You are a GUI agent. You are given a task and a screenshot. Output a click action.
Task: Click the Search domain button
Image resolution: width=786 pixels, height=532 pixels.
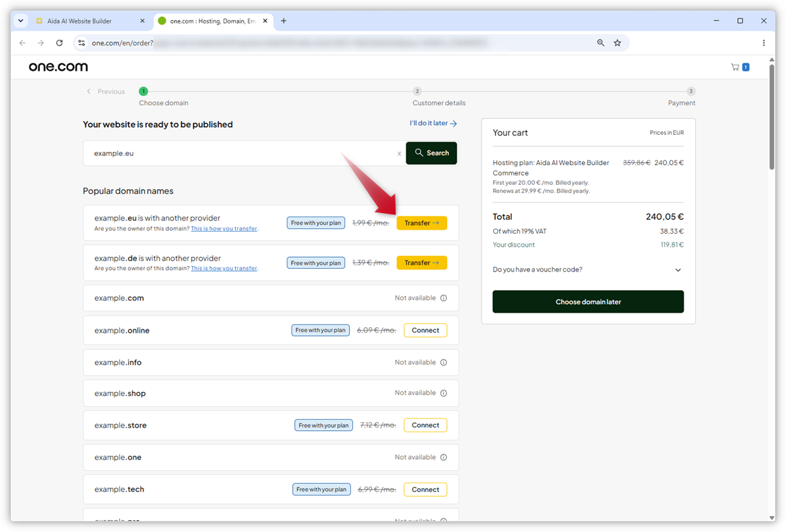[431, 153]
